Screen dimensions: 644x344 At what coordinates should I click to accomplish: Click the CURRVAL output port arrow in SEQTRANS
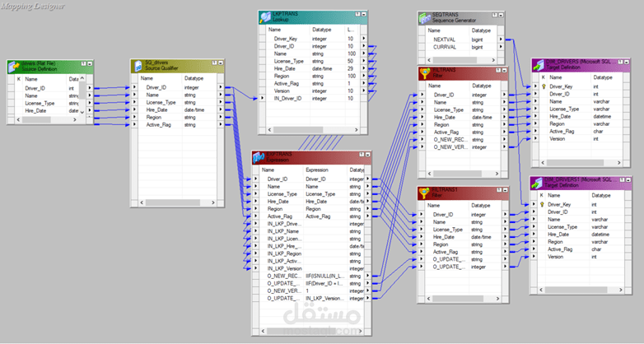click(501, 47)
